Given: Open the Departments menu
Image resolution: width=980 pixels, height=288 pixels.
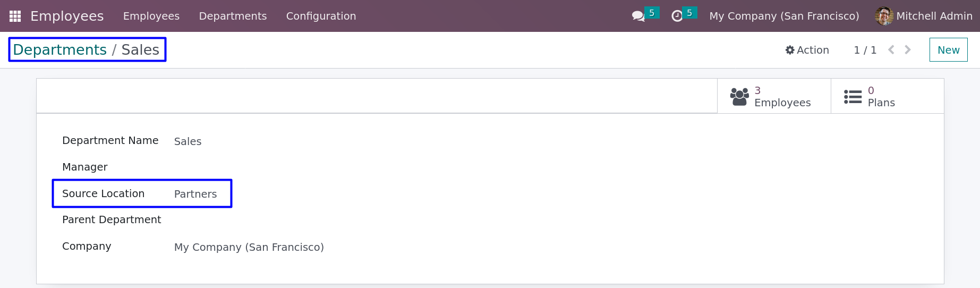Looking at the screenshot, I should click(x=233, y=16).
